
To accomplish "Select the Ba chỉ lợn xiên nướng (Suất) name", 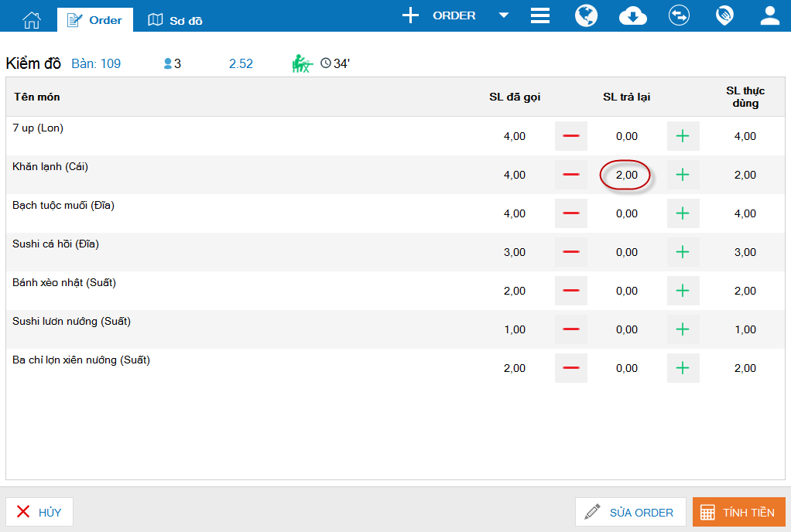I will (x=81, y=360).
